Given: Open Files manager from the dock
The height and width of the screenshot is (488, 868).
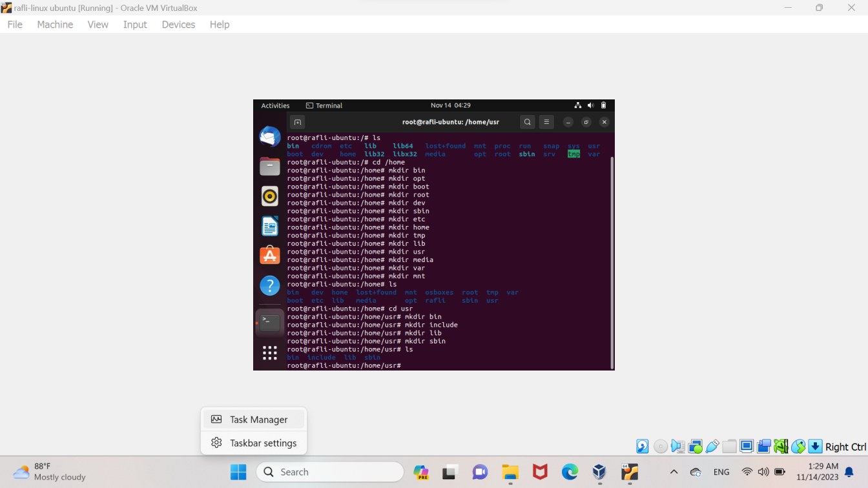Looking at the screenshot, I should pos(270,167).
